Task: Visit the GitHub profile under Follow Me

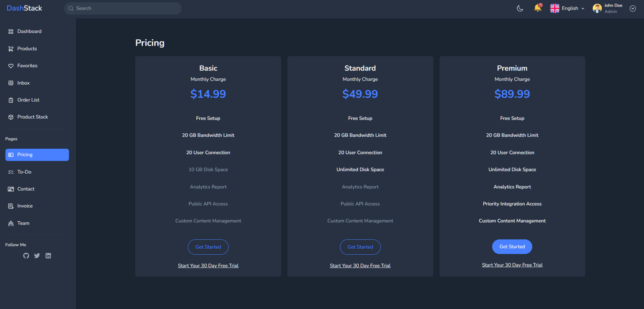Action: [26, 256]
